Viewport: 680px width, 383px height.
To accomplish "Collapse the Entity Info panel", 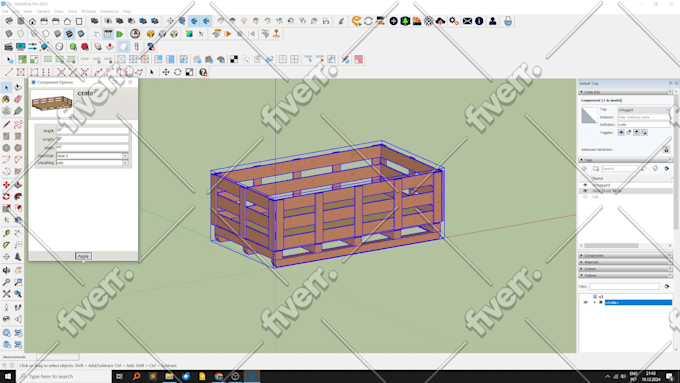I will 582,92.
